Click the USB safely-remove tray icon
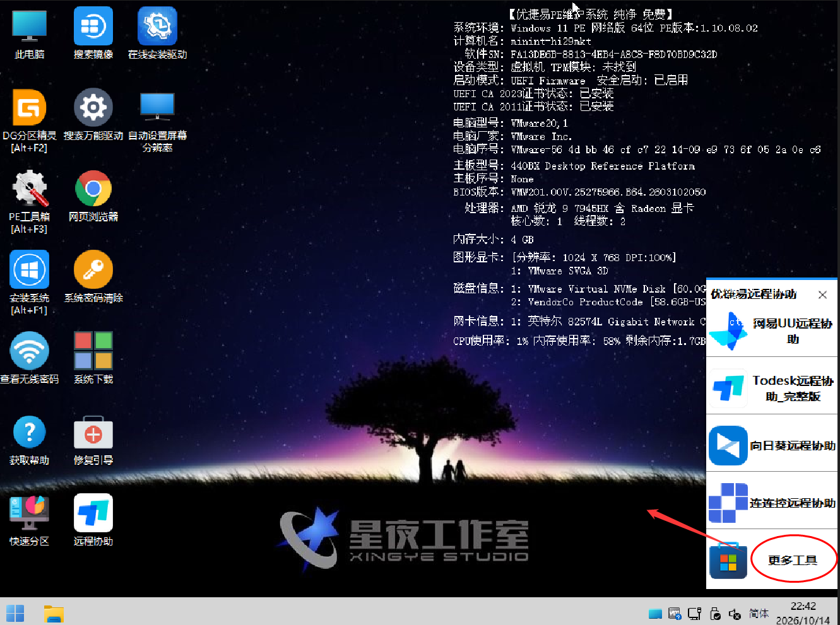Image resolution: width=840 pixels, height=625 pixels. tap(715, 614)
